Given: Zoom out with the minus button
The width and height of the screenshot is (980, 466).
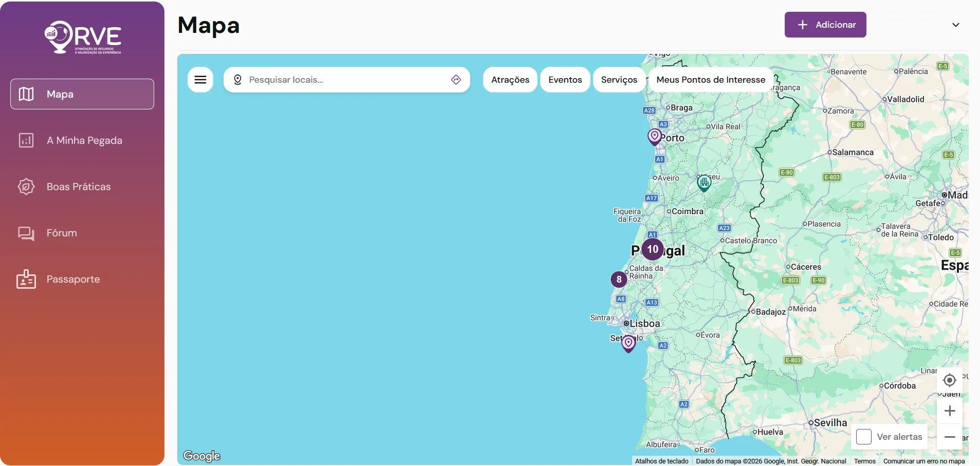Looking at the screenshot, I should tap(950, 437).
